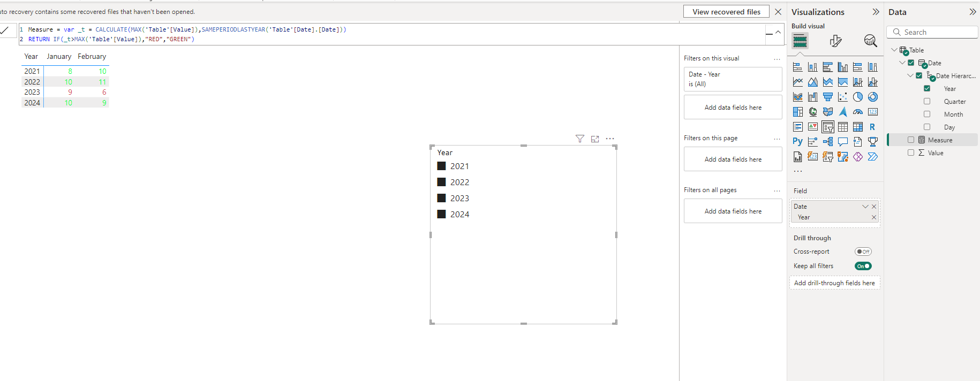Commit the formula with the checkmark
The width and height of the screenshot is (980, 381).
point(4,31)
